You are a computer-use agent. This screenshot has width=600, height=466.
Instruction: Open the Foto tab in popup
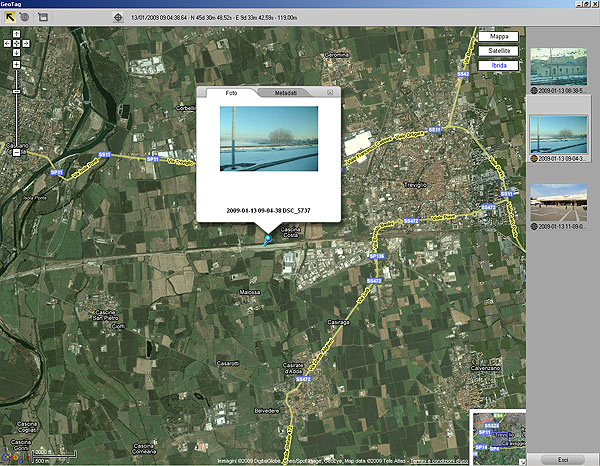coord(231,93)
